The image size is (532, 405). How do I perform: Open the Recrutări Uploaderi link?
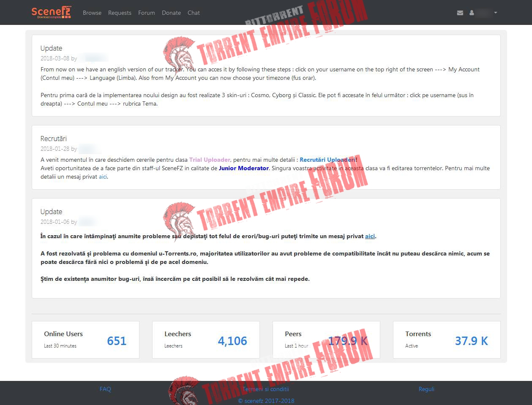point(327,160)
